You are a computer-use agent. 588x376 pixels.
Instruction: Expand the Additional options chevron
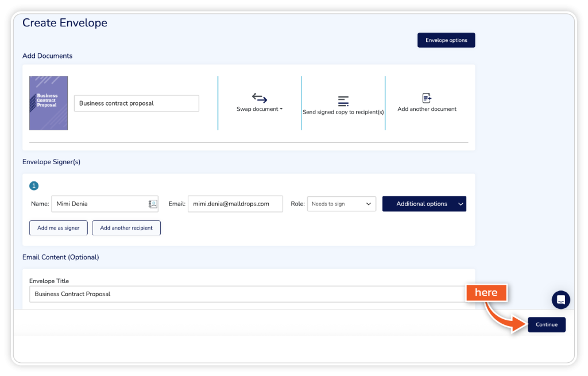[x=460, y=204]
